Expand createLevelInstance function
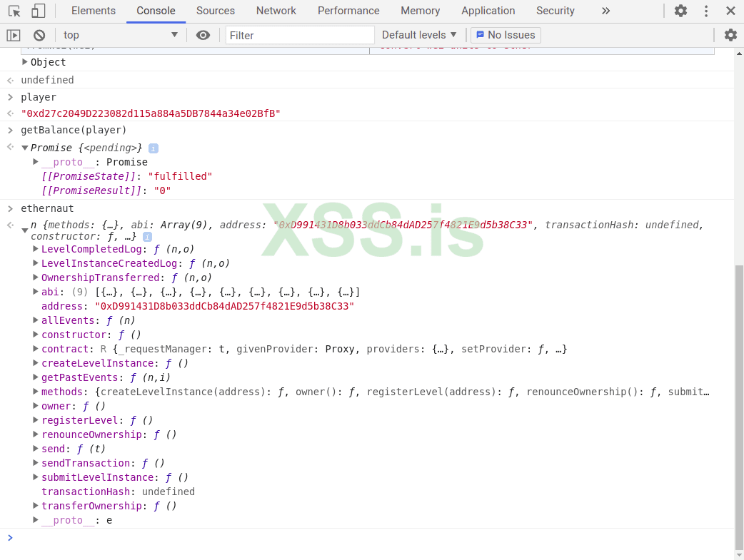The height and width of the screenshot is (560, 744). (36, 362)
